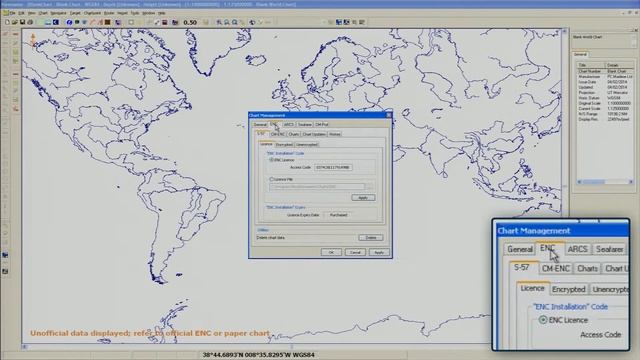This screenshot has height=360, width=640.
Task: Open the Licence tab
Action: coord(266,144)
